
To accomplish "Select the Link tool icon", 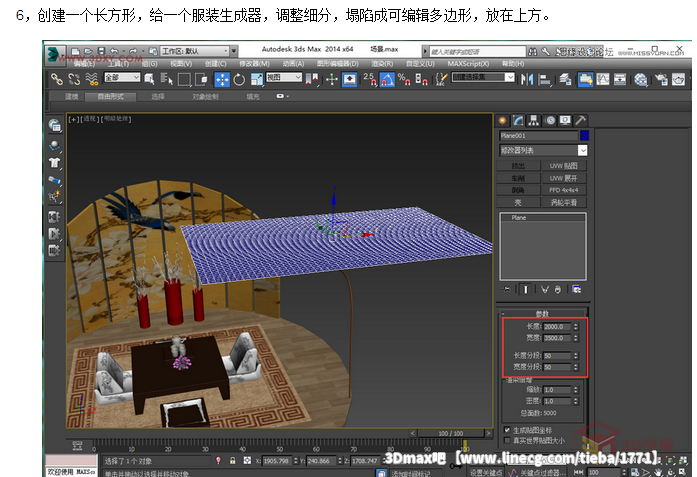I will coord(56,80).
